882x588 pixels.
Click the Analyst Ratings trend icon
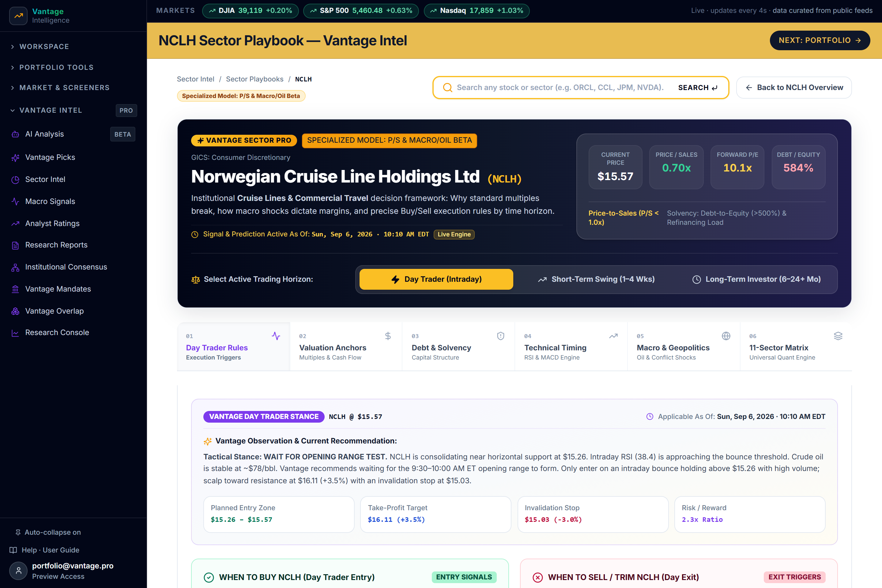coord(15,224)
